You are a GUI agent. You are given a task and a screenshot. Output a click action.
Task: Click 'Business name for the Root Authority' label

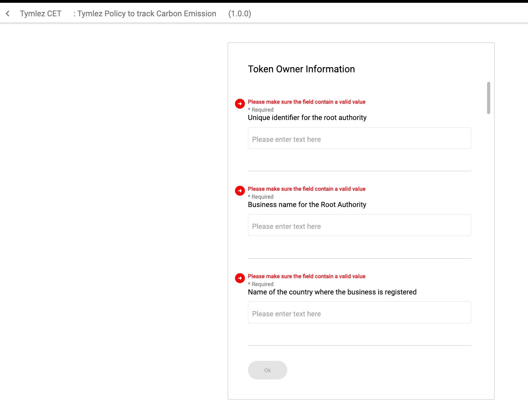307,205
